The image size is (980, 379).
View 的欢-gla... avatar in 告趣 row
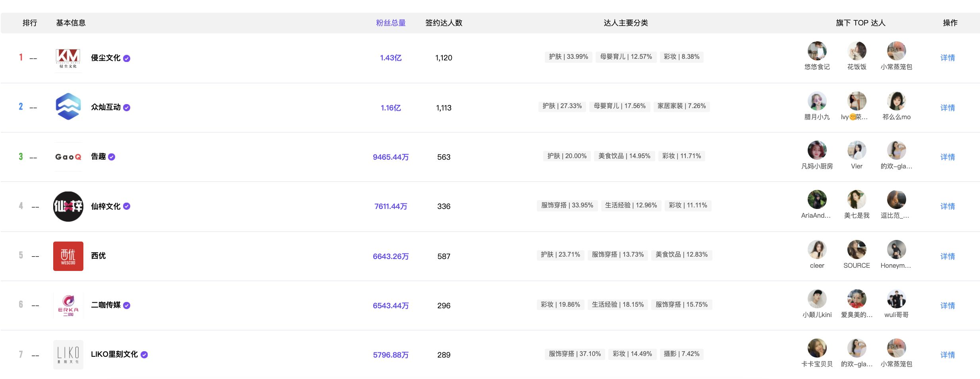(896, 150)
